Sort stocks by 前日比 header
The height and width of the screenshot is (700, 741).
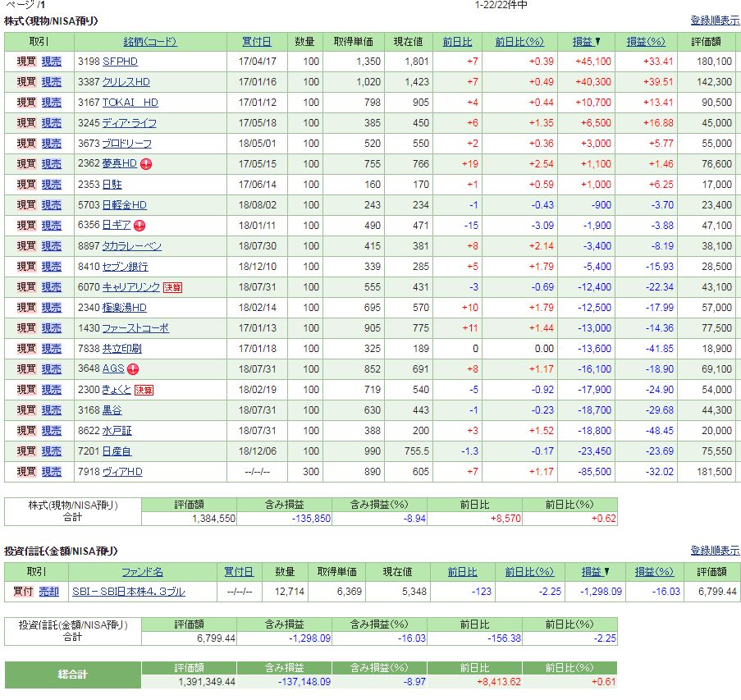[457, 42]
